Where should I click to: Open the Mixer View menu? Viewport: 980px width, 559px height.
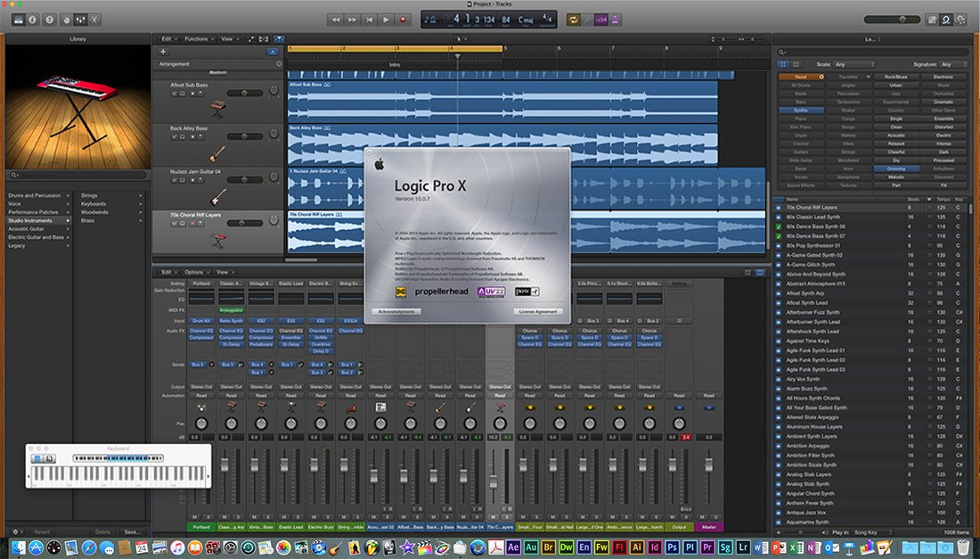pyautogui.click(x=224, y=273)
